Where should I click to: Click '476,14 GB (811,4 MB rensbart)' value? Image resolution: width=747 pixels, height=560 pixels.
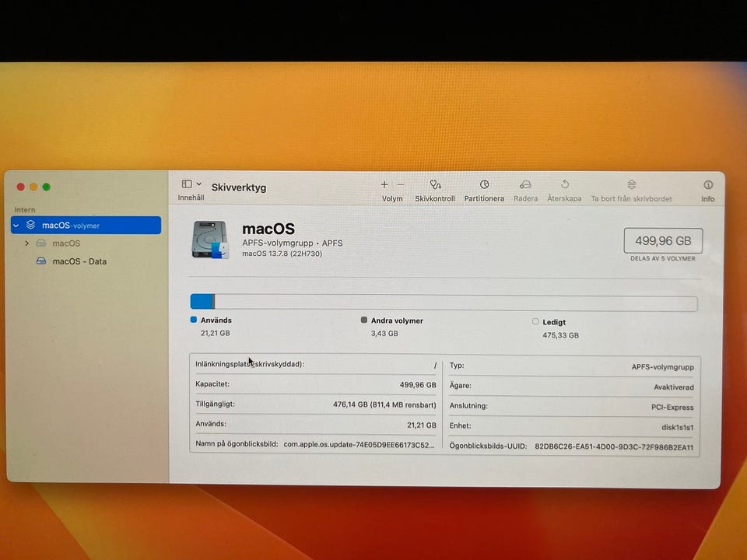[x=384, y=404]
